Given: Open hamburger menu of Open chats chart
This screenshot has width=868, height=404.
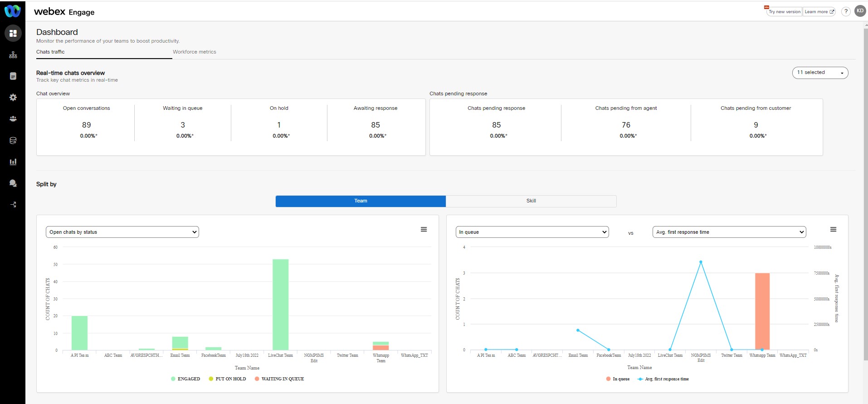Looking at the screenshot, I should [x=424, y=230].
